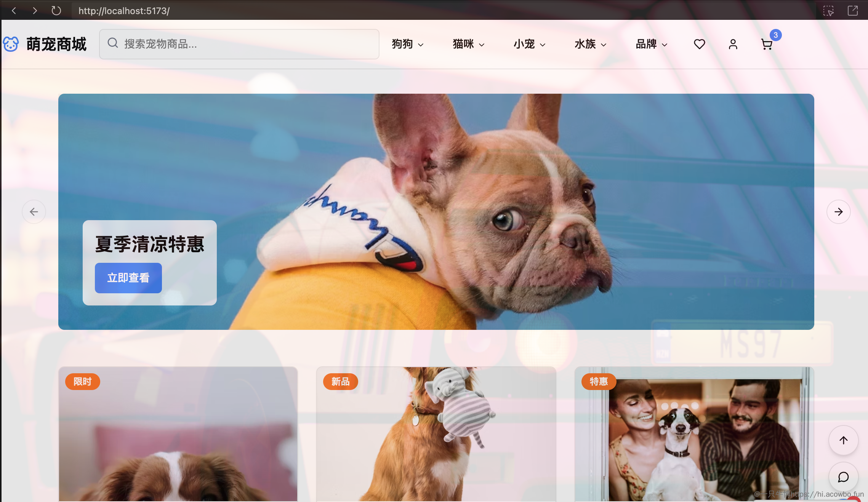Click the 立即查看 button
This screenshot has width=868, height=502.
[x=128, y=278]
